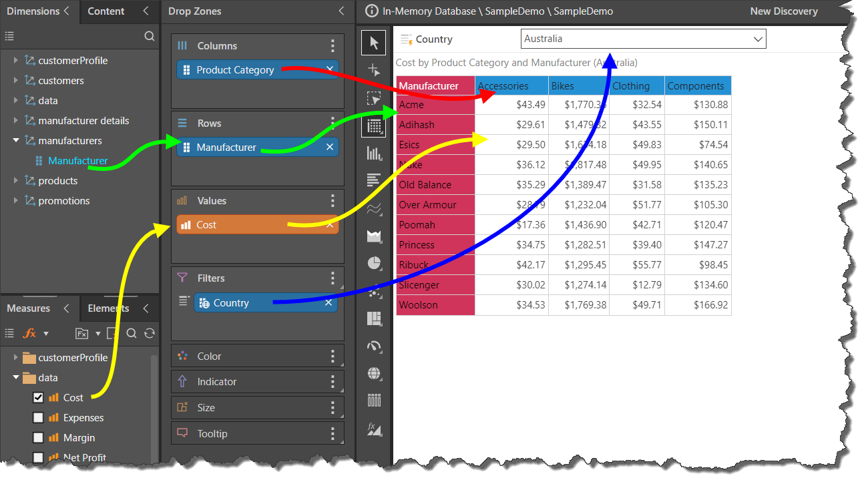868x484 pixels.
Task: Switch to the Content tab
Action: click(x=106, y=11)
